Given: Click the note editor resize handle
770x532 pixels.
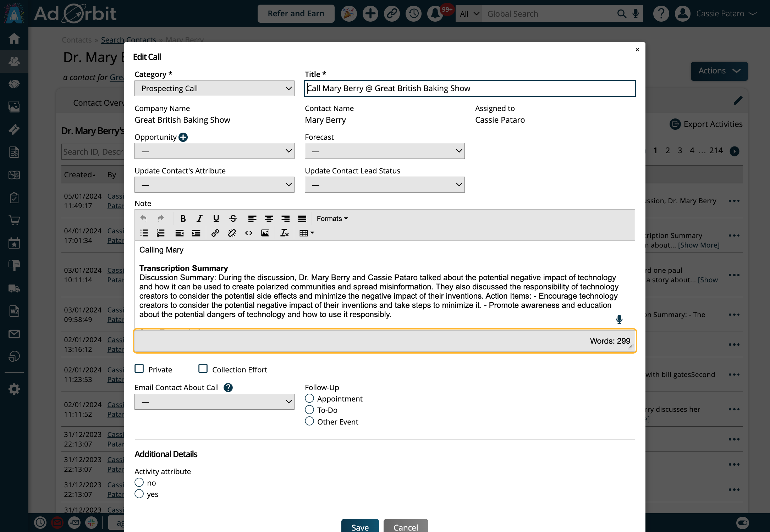Looking at the screenshot, I should 631,348.
